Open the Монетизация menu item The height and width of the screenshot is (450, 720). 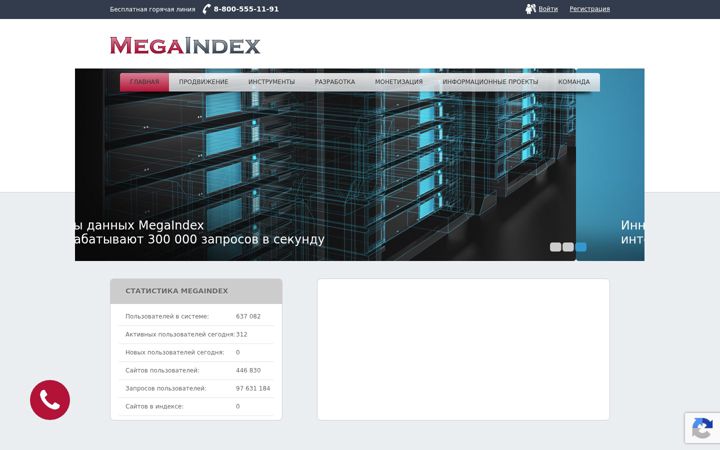[399, 82]
